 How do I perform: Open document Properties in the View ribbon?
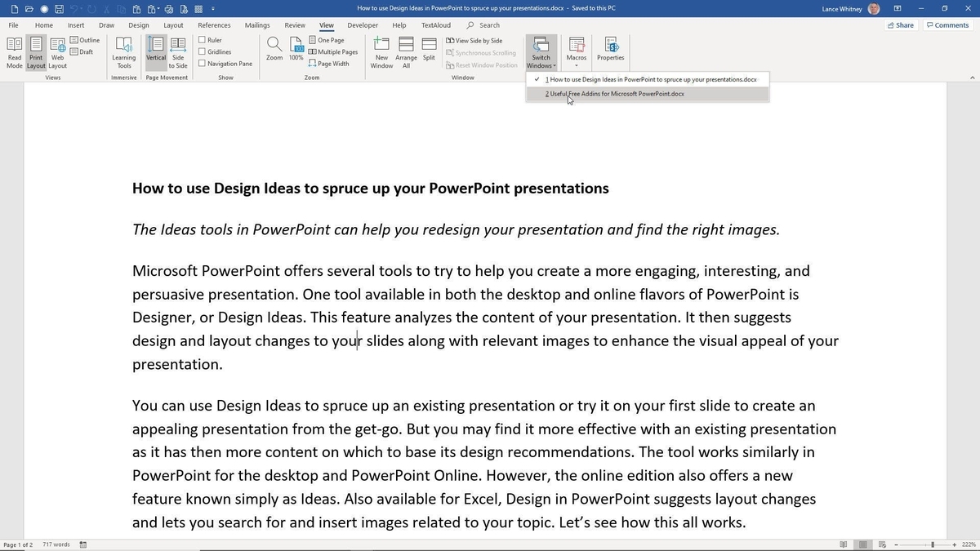(610, 49)
